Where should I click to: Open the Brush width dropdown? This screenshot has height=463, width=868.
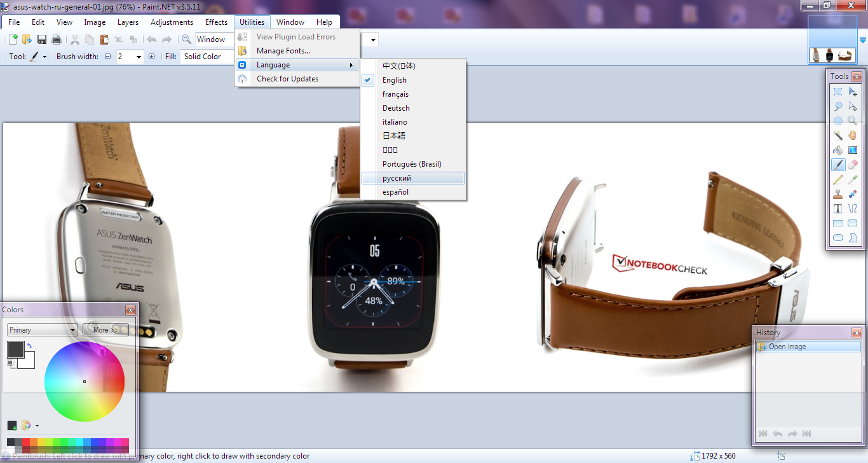tap(139, 57)
